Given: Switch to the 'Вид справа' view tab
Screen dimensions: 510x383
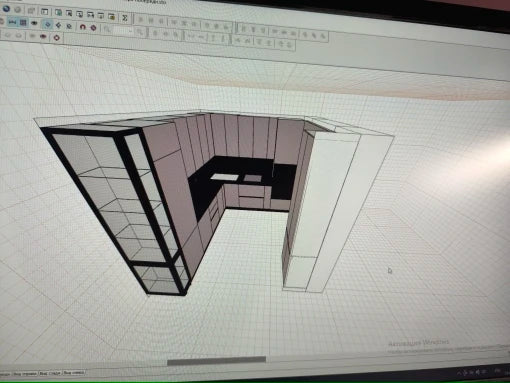Looking at the screenshot, I should pos(25,374).
